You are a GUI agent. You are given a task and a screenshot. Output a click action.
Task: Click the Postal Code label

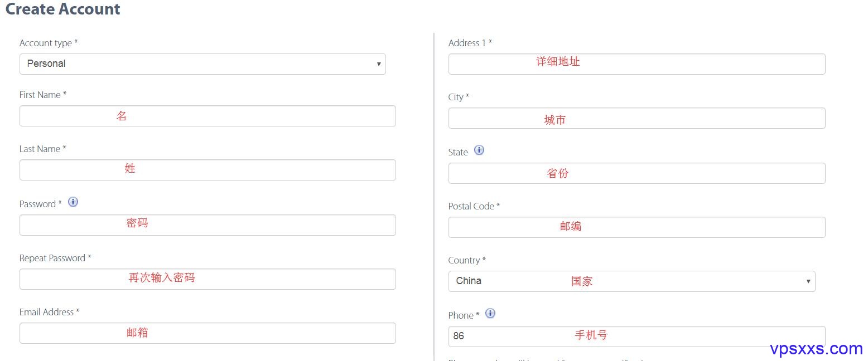tap(474, 206)
